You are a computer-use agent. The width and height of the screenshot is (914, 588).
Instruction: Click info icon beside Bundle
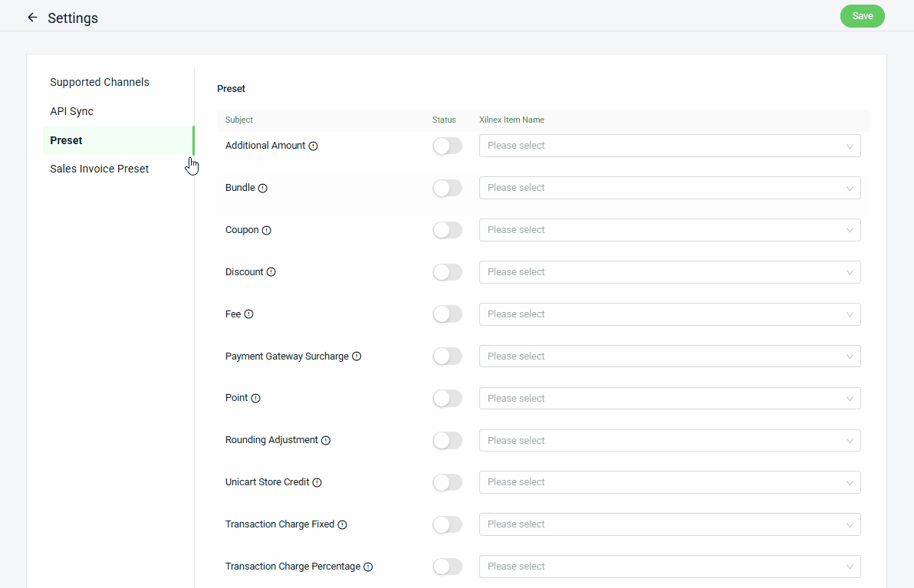[263, 188]
